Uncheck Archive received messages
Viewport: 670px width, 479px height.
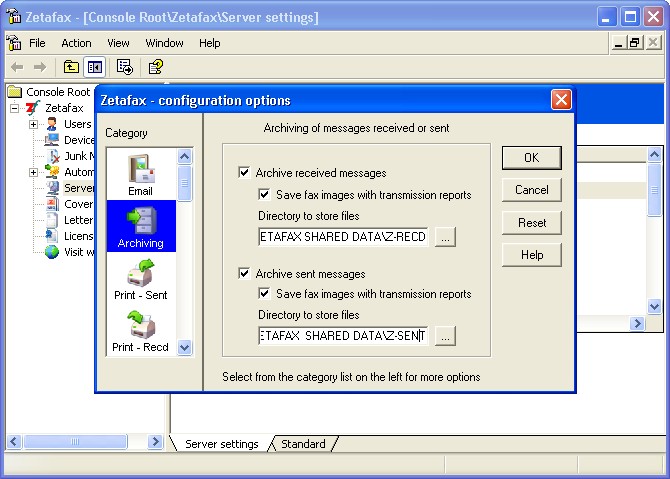point(244,173)
